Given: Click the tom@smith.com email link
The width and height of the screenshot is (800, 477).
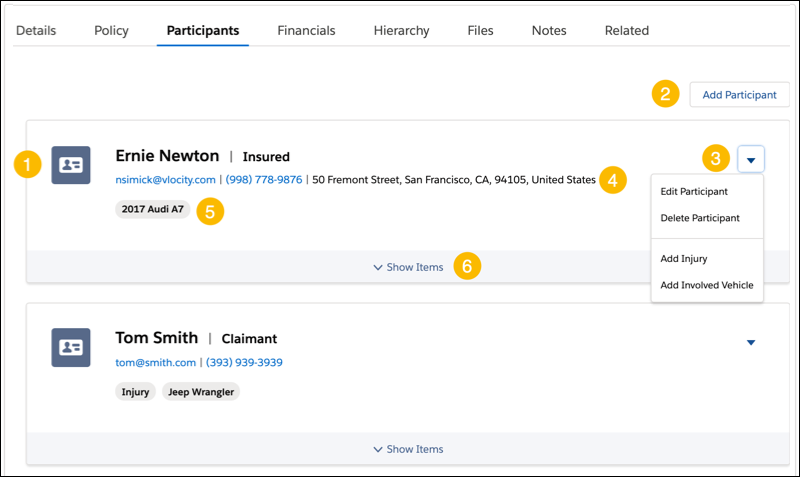Looking at the screenshot, I should point(156,362).
